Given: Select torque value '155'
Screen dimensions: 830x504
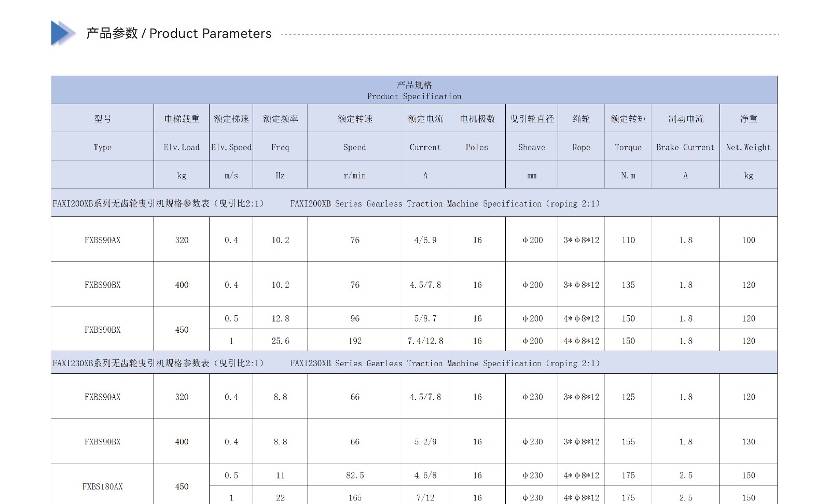Looking at the screenshot, I should [628, 442].
